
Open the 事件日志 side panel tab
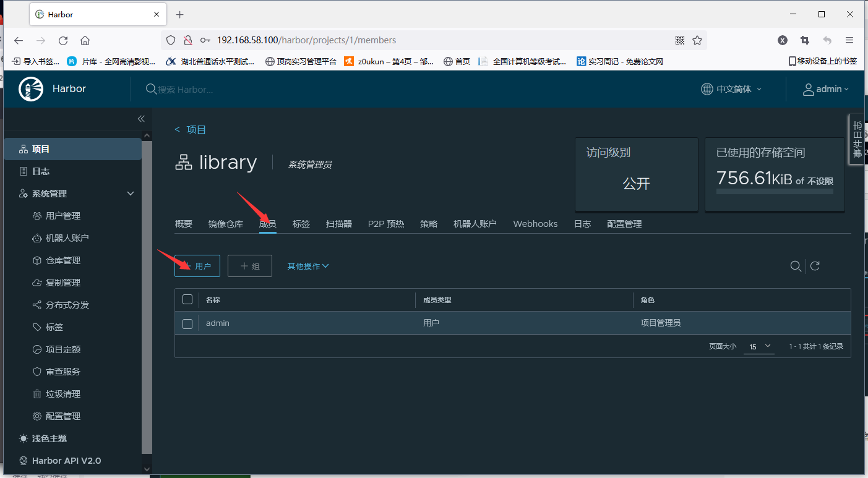click(857, 139)
